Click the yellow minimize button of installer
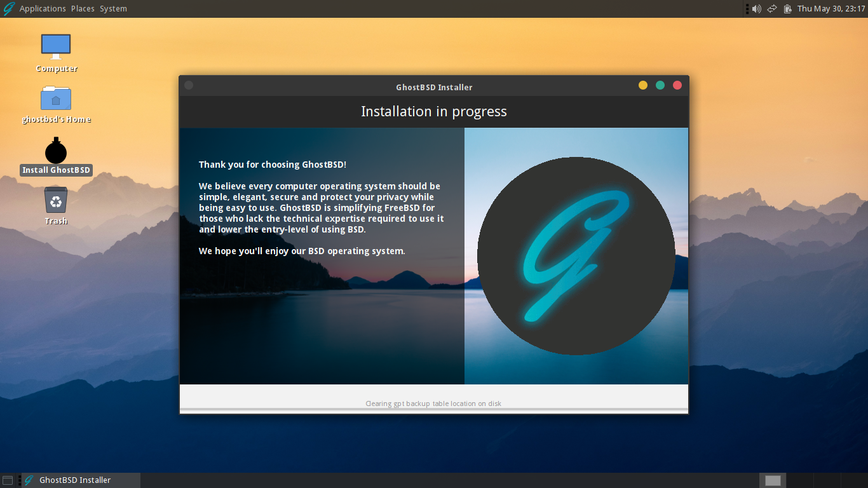 [643, 85]
